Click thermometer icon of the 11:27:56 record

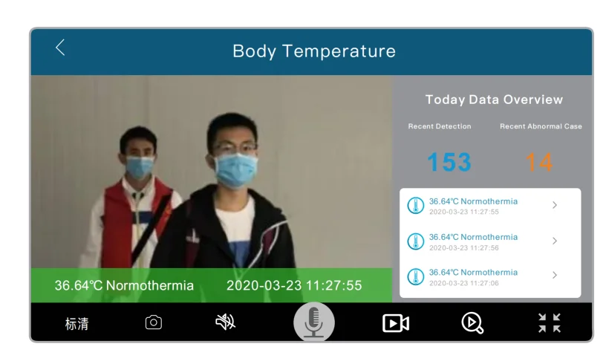416,241
